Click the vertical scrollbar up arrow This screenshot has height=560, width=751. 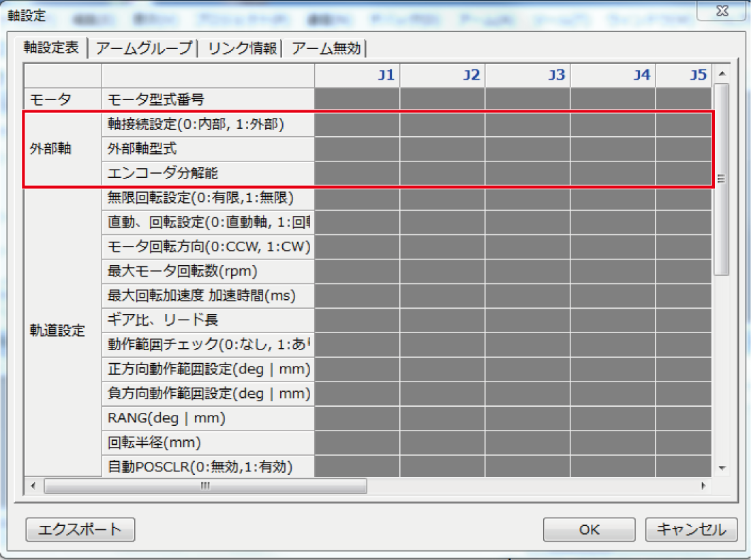click(722, 74)
